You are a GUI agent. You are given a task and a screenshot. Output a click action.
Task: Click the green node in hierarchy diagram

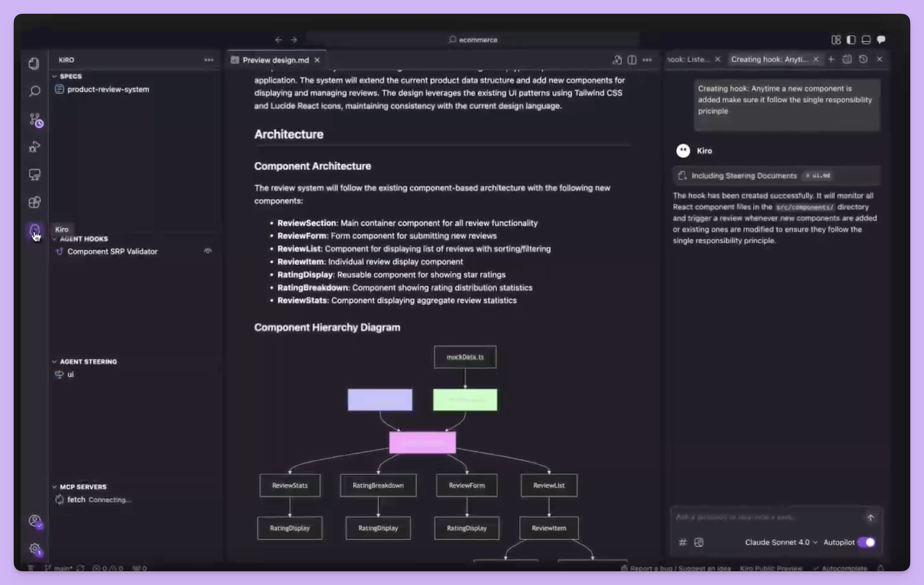pyautogui.click(x=465, y=400)
